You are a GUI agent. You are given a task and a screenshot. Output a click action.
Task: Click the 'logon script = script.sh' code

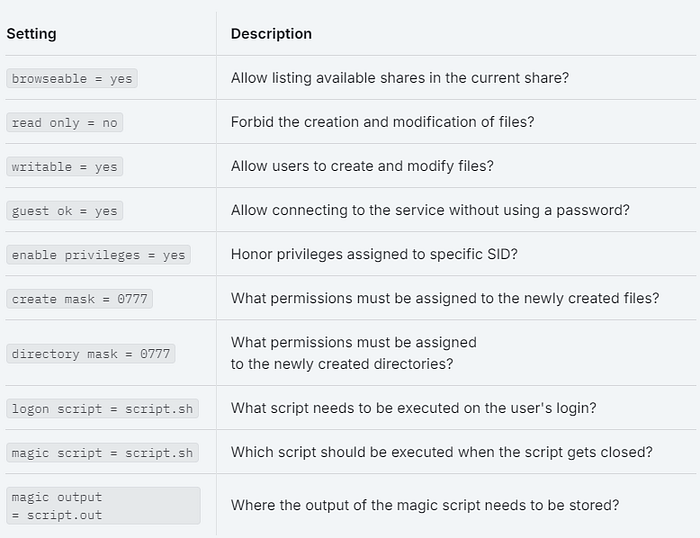(x=102, y=409)
